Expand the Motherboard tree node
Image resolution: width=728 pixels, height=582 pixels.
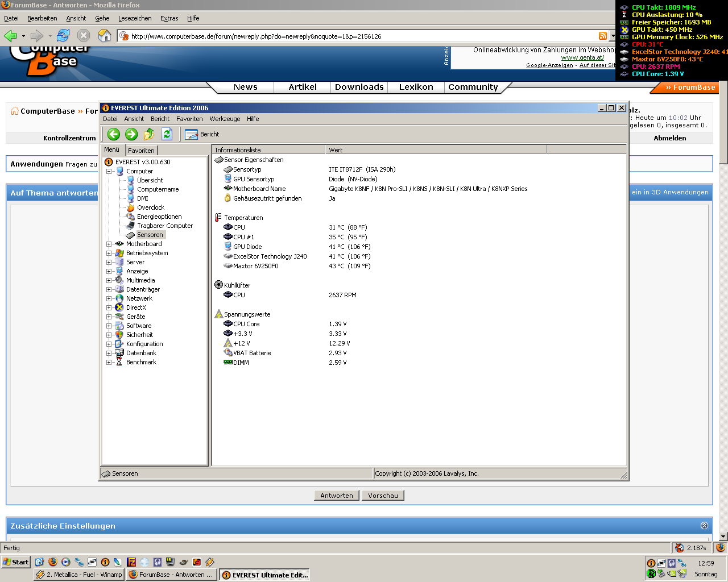109,244
